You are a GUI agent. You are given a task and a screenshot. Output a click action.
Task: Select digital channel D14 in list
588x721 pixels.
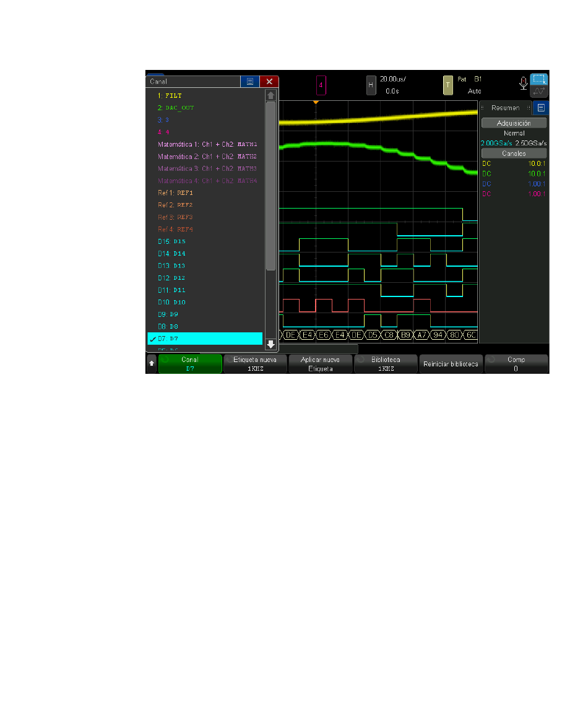[205, 254]
